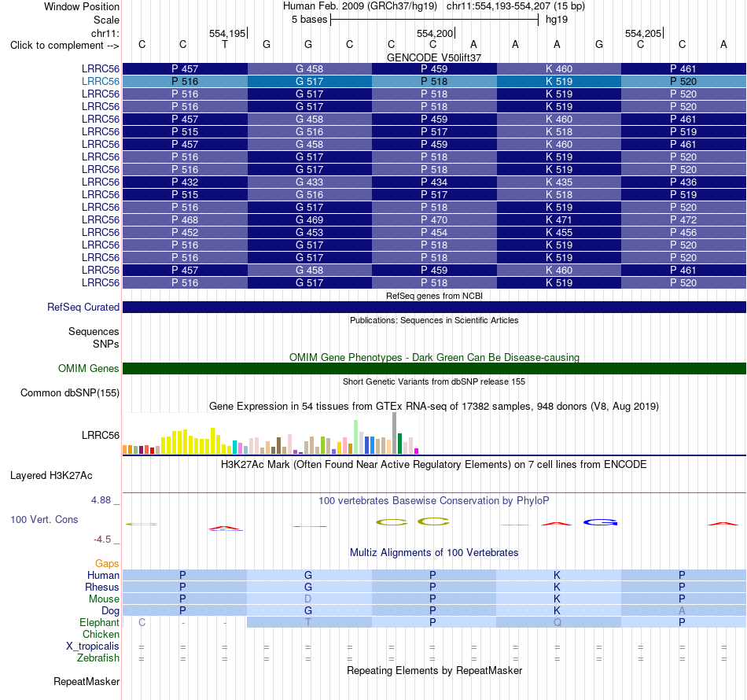The width and height of the screenshot is (747, 700).
Task: Click the RefSeq Curated label
Action: point(83,308)
